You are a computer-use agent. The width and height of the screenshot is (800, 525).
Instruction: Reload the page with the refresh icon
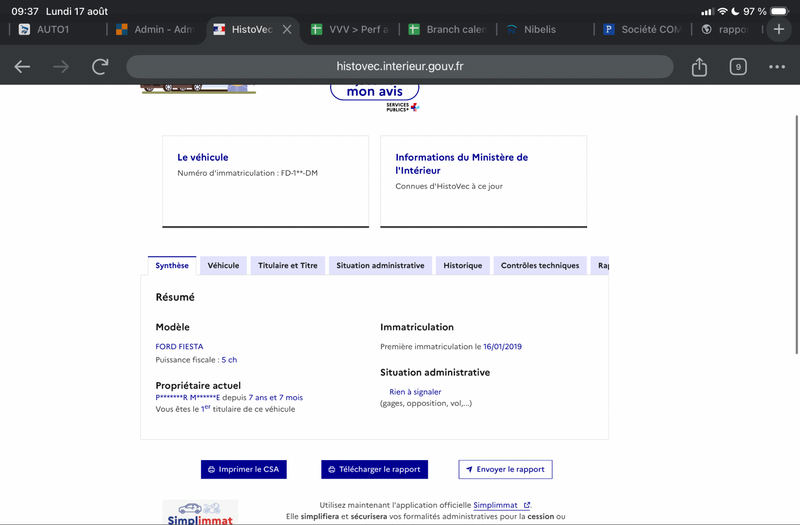[x=100, y=66]
